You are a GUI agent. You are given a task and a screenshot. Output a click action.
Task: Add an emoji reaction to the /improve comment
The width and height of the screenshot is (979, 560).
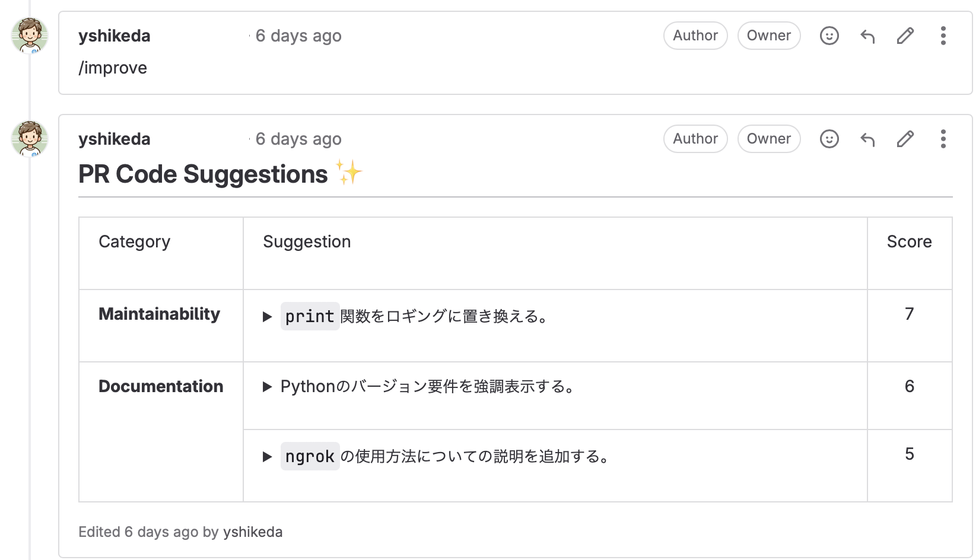click(829, 36)
